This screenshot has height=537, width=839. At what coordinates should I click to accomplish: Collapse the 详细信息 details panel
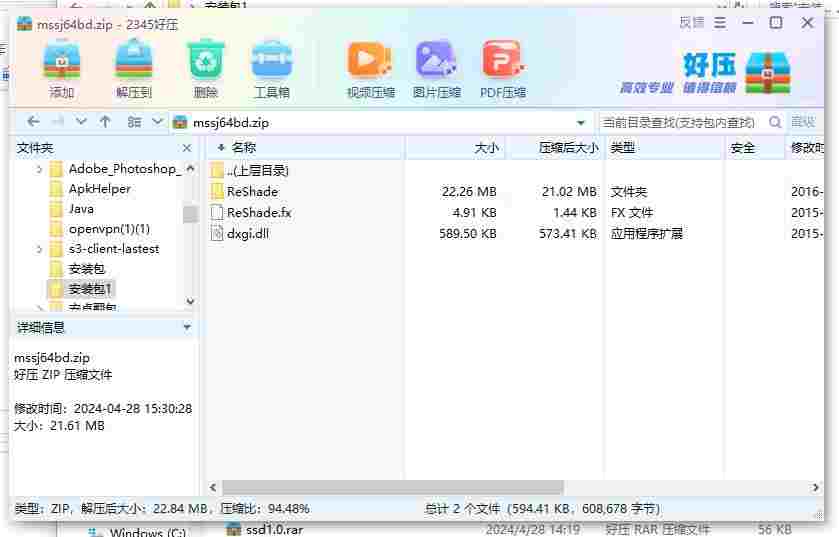187,327
